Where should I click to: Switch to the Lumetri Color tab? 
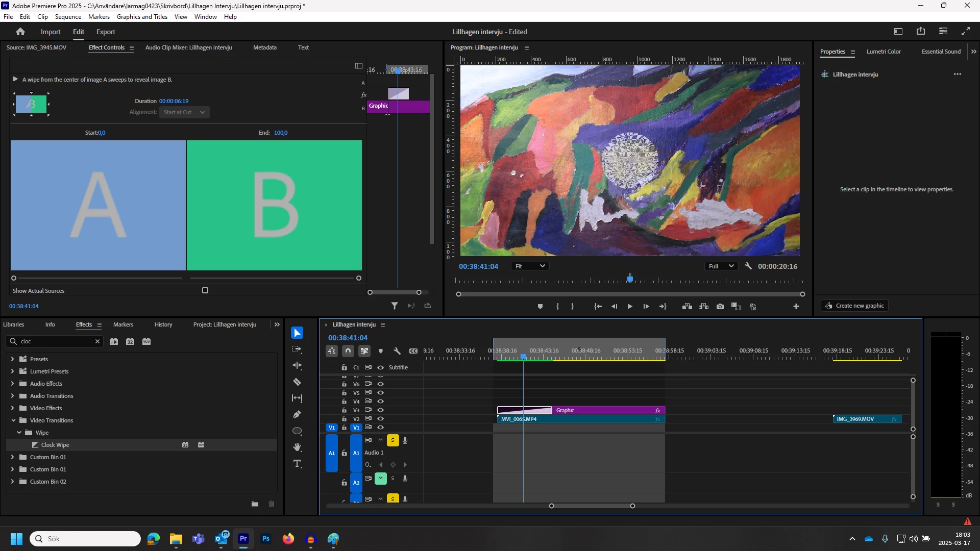coord(883,52)
